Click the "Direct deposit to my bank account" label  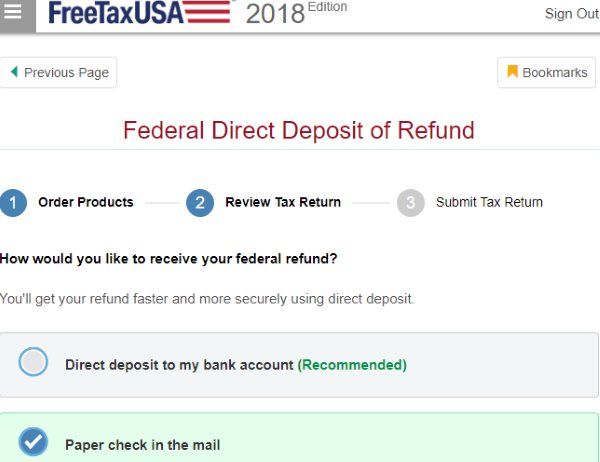coord(179,365)
